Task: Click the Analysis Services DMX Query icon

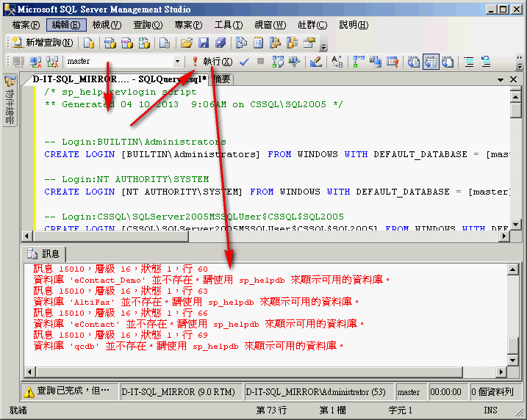Action: click(x=127, y=43)
